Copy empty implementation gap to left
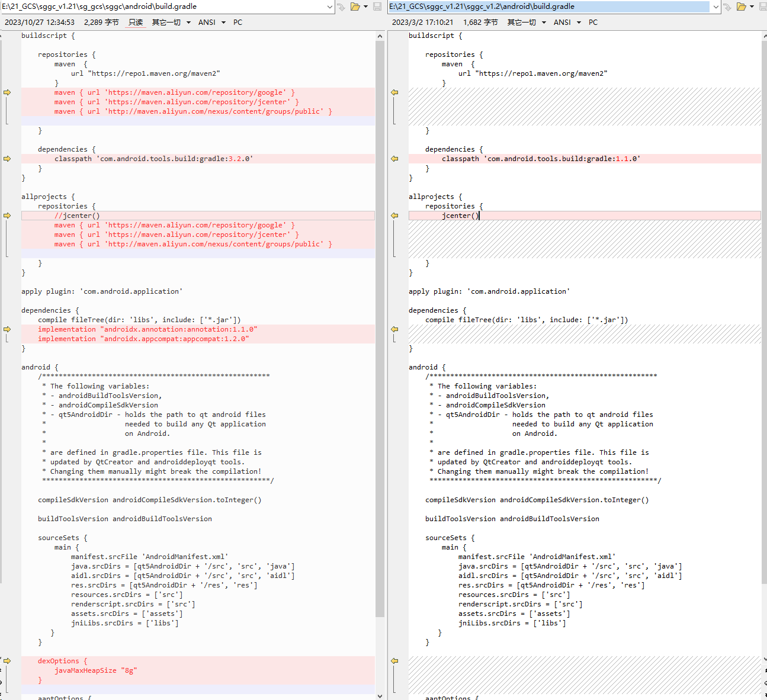Image resolution: width=767 pixels, height=700 pixels. 394,329
